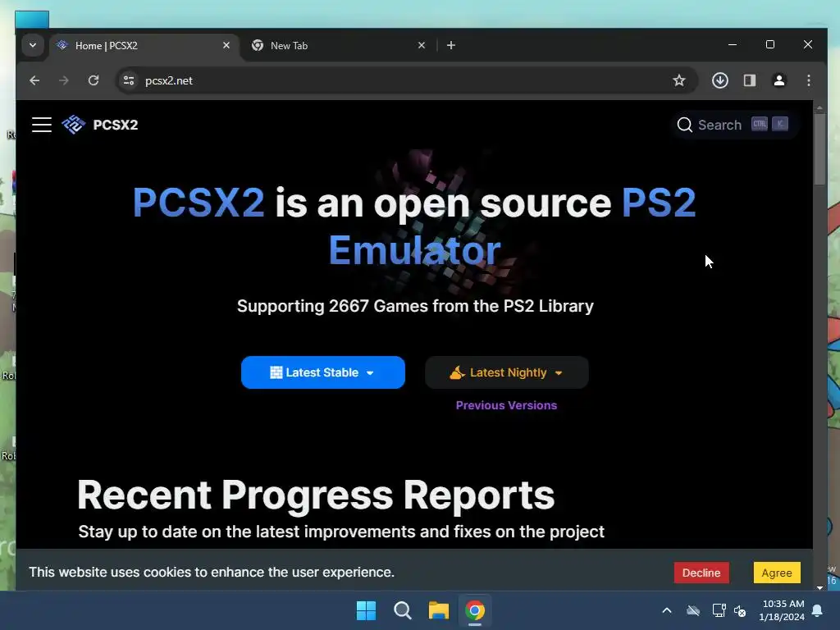840x630 pixels.
Task: Click the Chrome taskbar icon
Action: 475,610
